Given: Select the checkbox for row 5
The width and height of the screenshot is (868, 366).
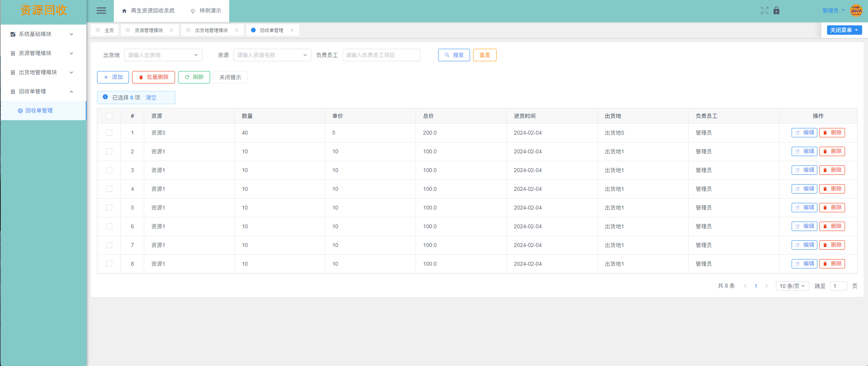Looking at the screenshot, I should pyautogui.click(x=109, y=208).
